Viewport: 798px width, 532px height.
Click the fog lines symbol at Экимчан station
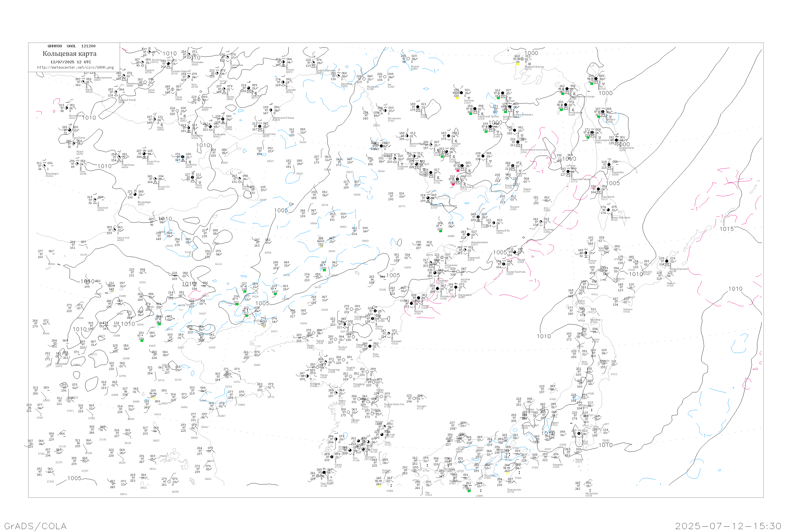point(458,93)
